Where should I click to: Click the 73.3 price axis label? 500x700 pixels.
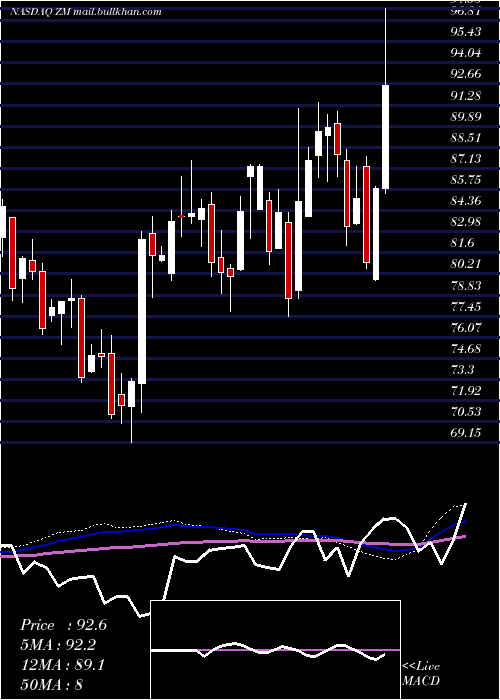click(x=462, y=369)
